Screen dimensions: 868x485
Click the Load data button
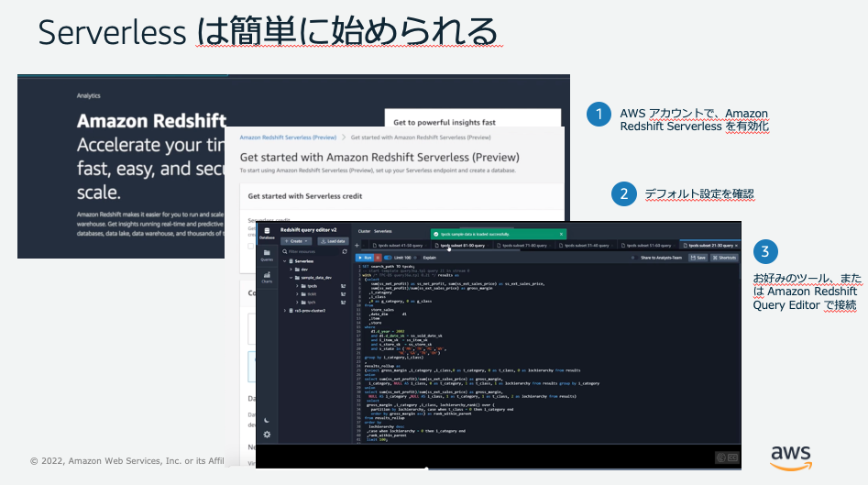tap(334, 241)
